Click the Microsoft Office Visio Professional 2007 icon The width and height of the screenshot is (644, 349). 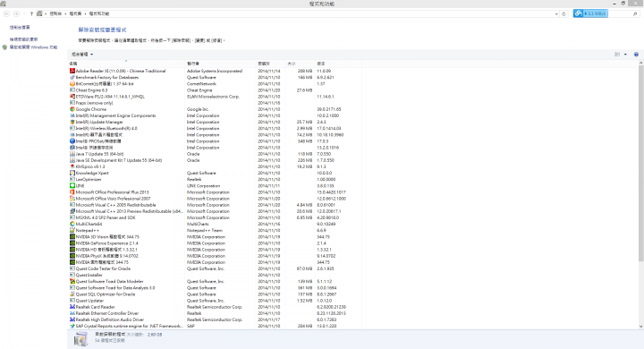[x=72, y=199]
